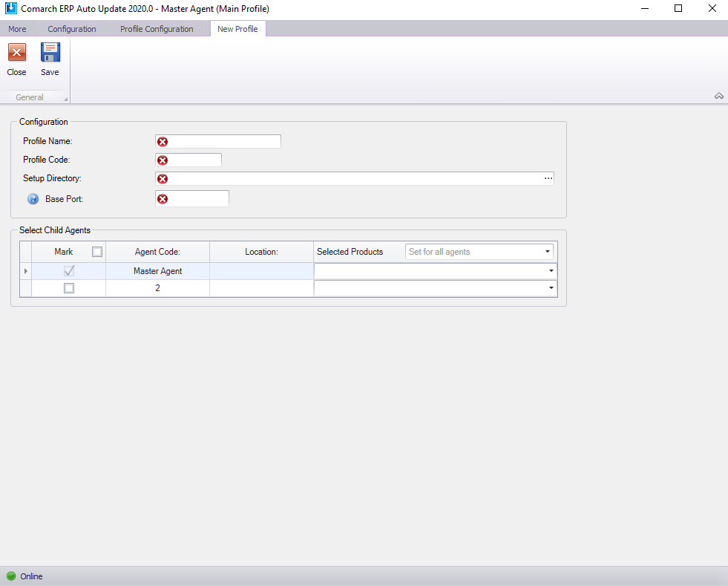Click the green Online status indicator
The height and width of the screenshot is (586, 728).
click(x=11, y=576)
